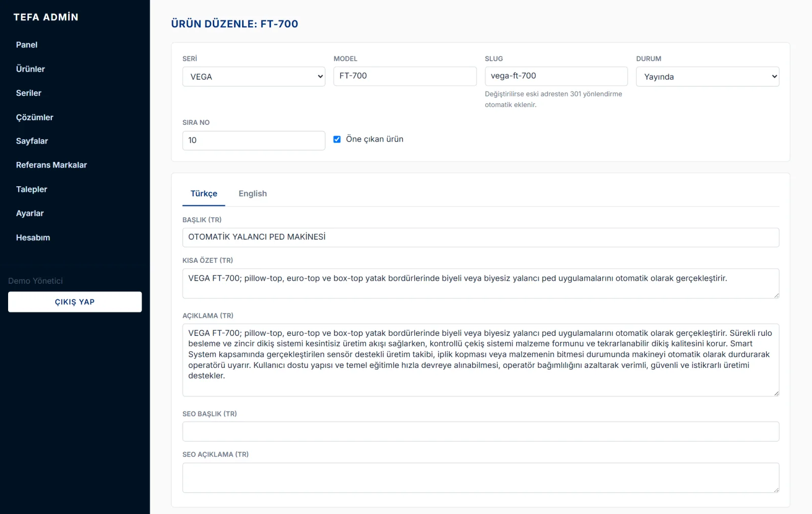This screenshot has width=812, height=514.
Task: Click the KISA ÖZET (TR) label
Action: point(208,261)
